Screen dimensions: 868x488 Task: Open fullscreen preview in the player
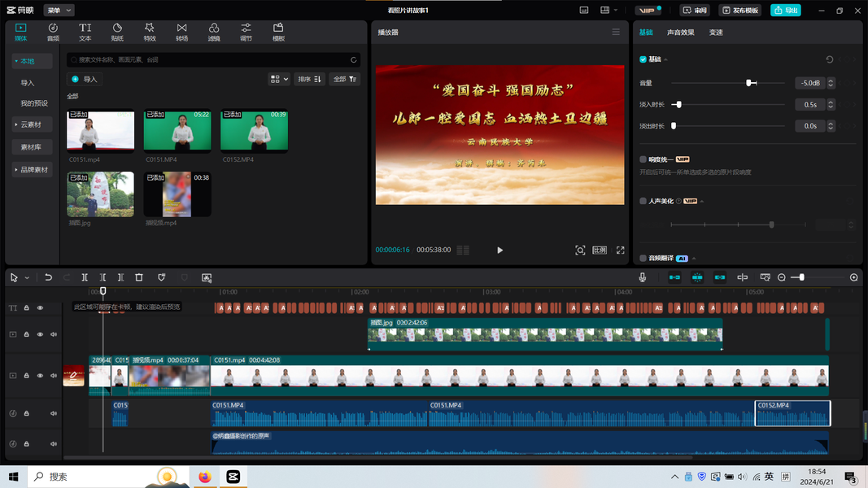tap(621, 250)
